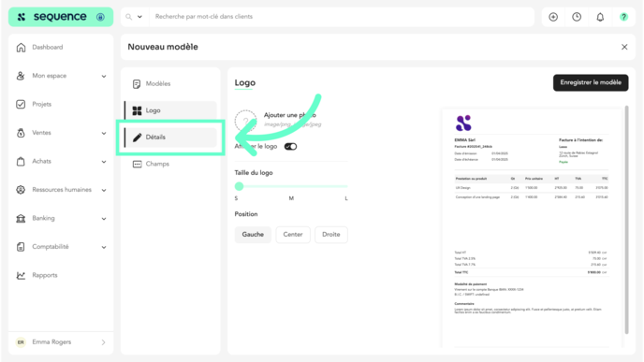The width and height of the screenshot is (644, 362).
Task: Switch to the Modèles tab
Action: [x=170, y=84]
